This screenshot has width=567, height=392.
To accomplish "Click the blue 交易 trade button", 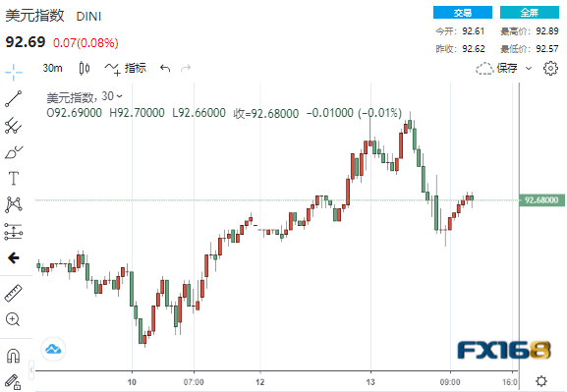I will (x=463, y=13).
